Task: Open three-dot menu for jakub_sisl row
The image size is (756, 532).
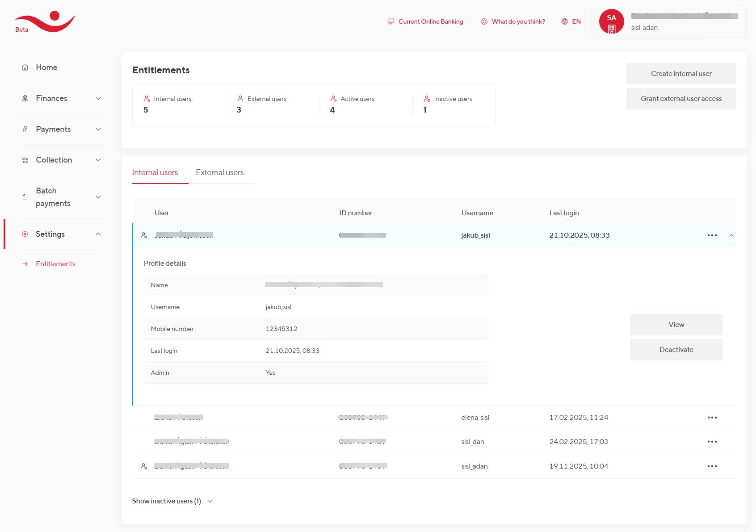Action: [712, 235]
